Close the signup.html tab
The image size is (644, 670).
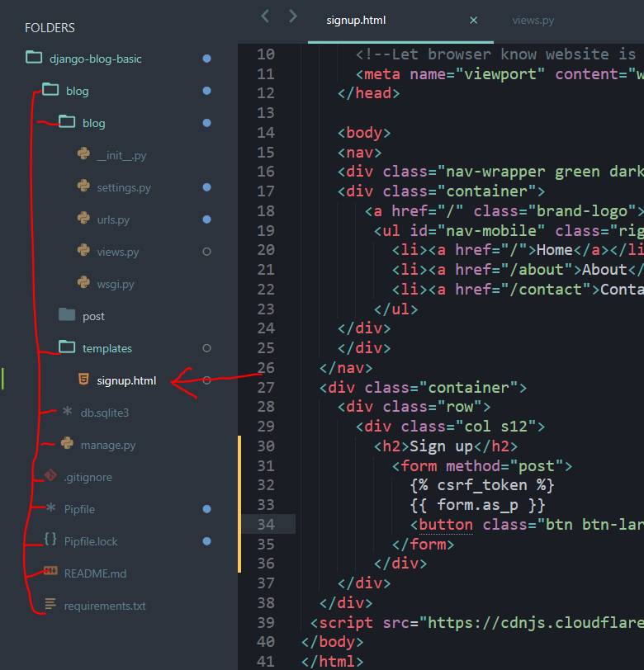pos(473,20)
